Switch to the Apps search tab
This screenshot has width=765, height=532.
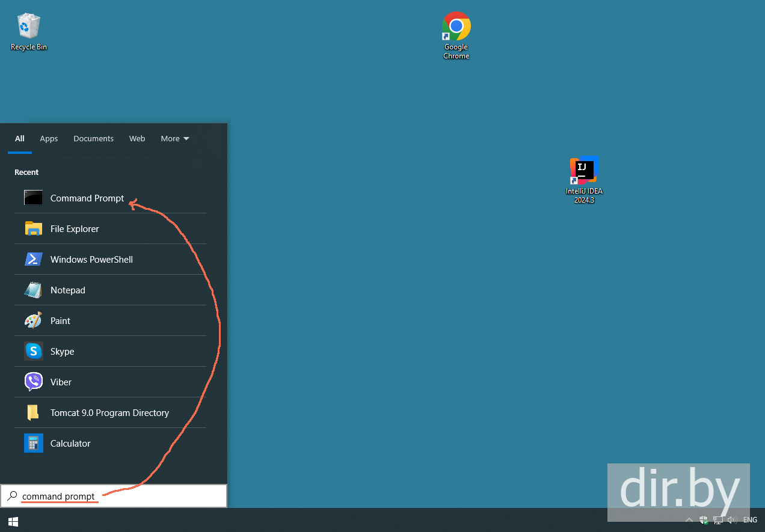49,138
